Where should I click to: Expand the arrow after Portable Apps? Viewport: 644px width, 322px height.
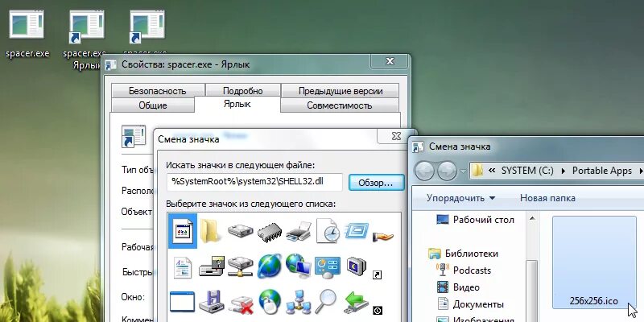[x=640, y=171]
